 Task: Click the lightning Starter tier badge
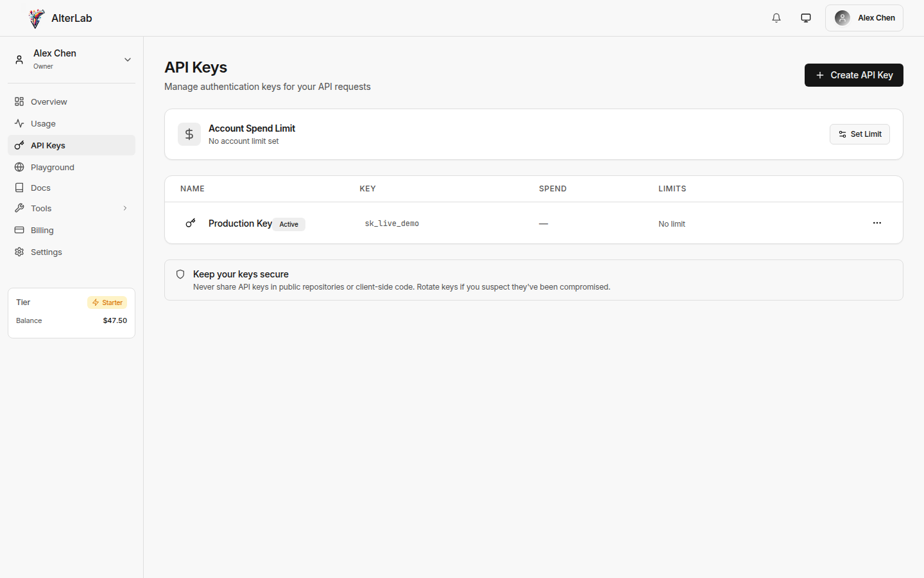107,302
